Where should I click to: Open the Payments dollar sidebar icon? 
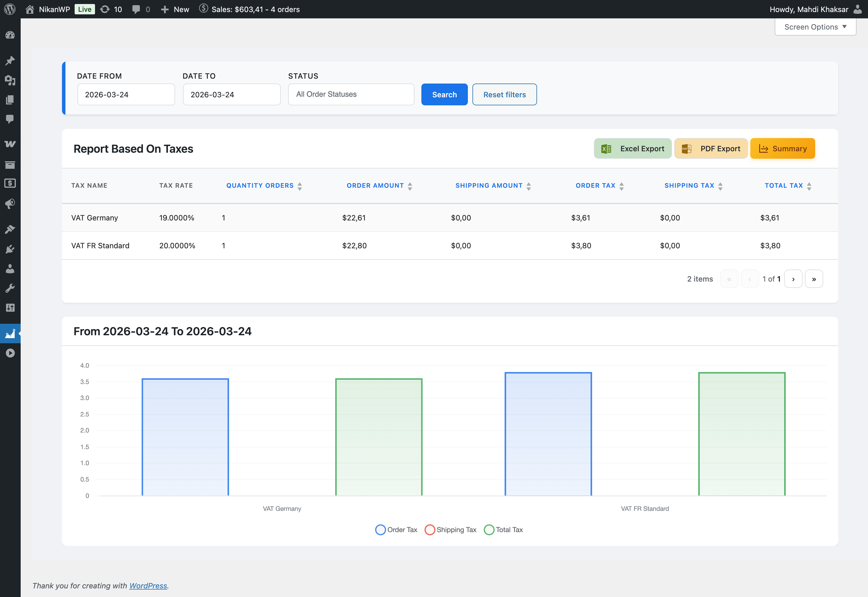[x=10, y=183]
